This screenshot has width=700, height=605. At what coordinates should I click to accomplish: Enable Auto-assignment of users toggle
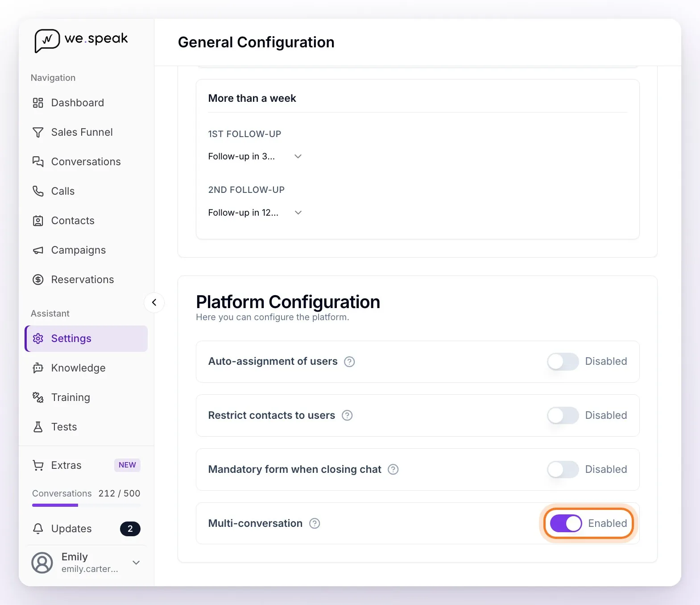[x=563, y=361]
